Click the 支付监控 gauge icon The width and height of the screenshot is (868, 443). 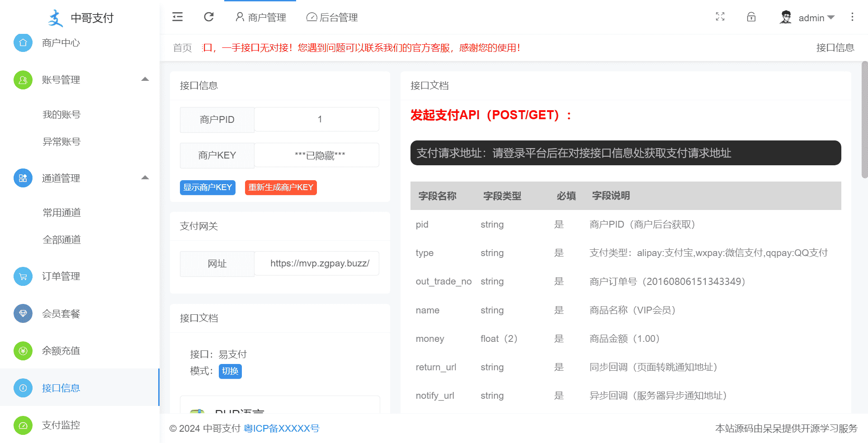pyautogui.click(x=23, y=425)
